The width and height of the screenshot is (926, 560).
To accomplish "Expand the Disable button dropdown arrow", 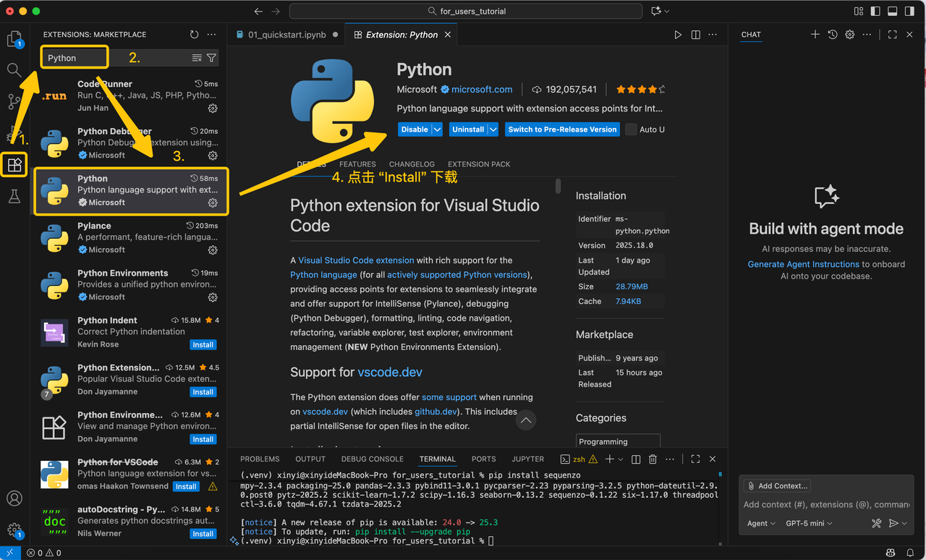I will [437, 130].
